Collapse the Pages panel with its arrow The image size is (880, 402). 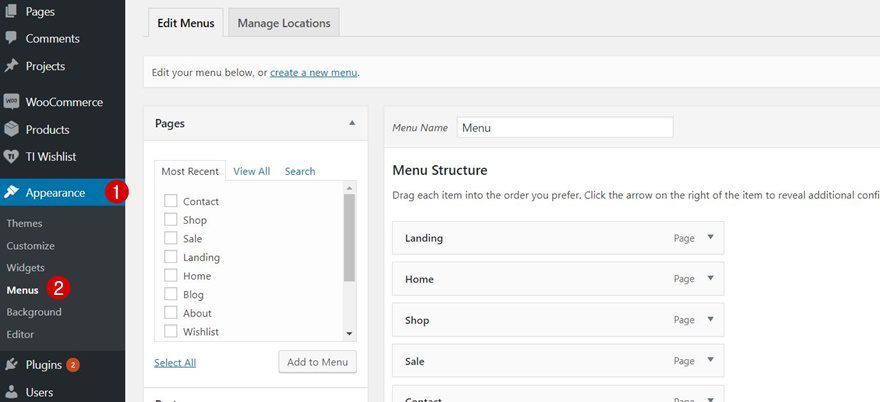[352, 123]
